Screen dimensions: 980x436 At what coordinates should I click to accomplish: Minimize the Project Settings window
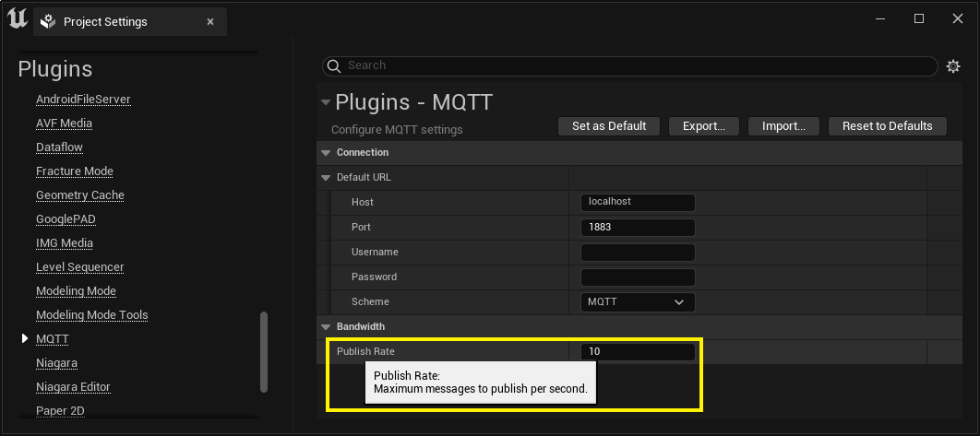pyautogui.click(x=880, y=18)
